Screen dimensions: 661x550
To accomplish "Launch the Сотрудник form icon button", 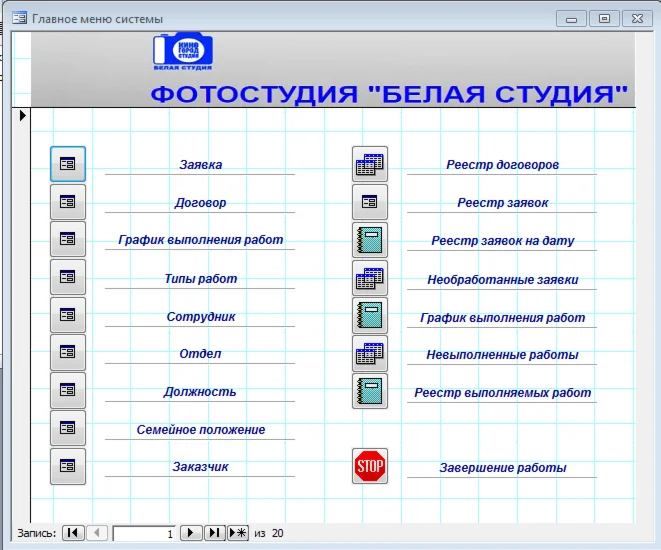I will tap(68, 316).
